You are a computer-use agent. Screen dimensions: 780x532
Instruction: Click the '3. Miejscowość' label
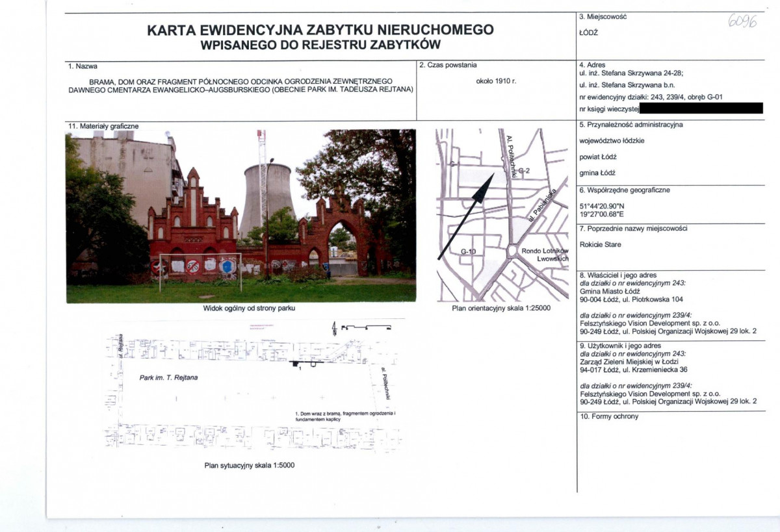[602, 16]
